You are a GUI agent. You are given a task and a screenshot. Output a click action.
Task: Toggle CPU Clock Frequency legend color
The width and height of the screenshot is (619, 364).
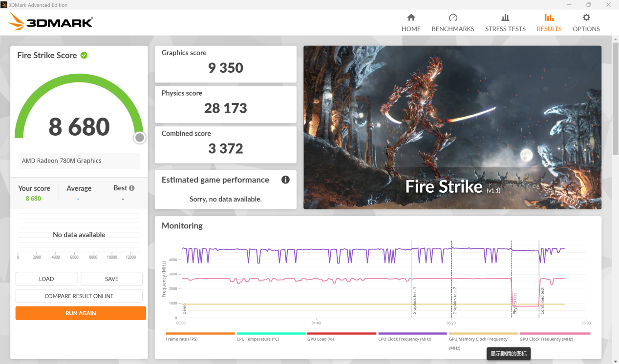tap(412, 334)
